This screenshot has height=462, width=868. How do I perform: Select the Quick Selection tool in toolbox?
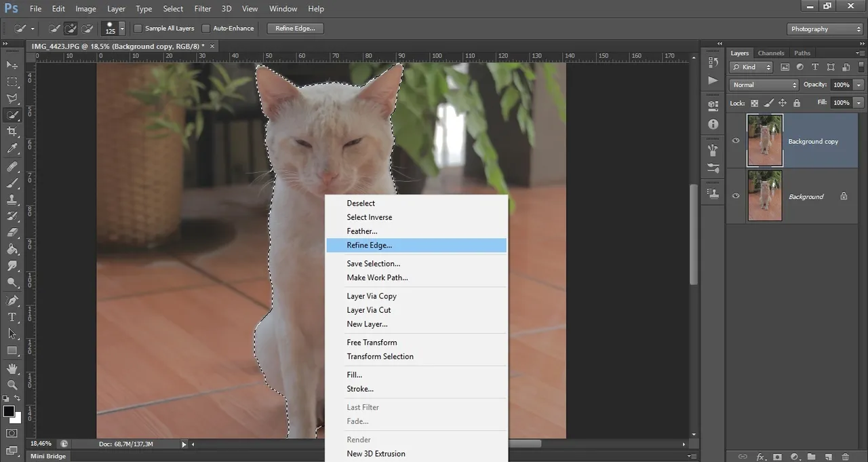[x=12, y=115]
